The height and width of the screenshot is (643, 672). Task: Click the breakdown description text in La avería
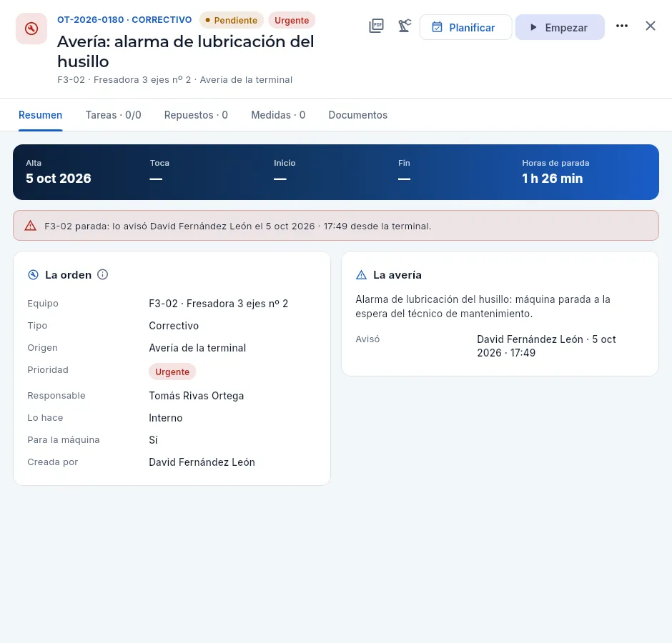[483, 306]
